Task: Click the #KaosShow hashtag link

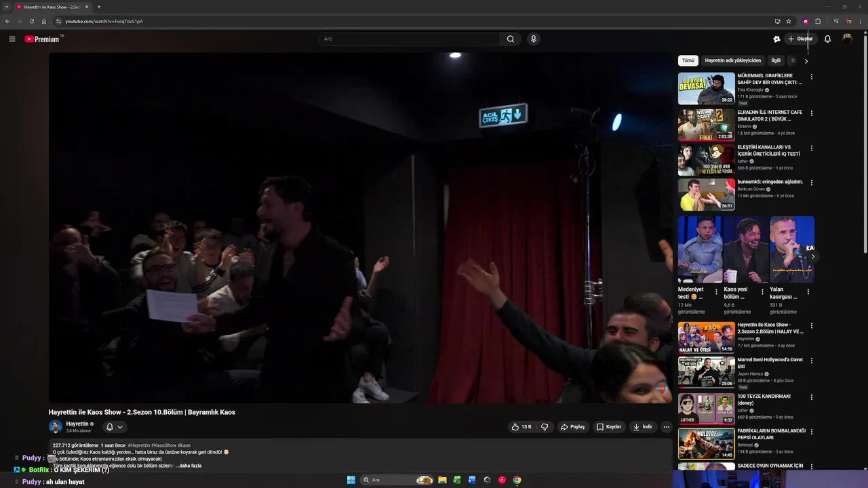Action: pyautogui.click(x=163, y=445)
